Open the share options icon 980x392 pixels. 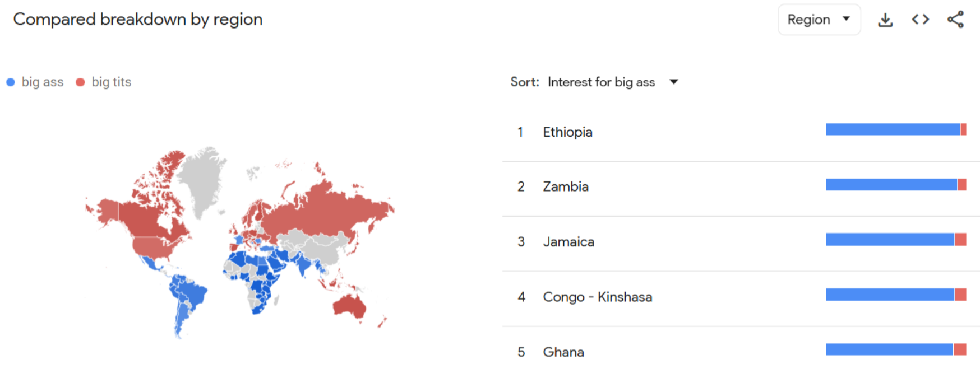[x=955, y=20]
